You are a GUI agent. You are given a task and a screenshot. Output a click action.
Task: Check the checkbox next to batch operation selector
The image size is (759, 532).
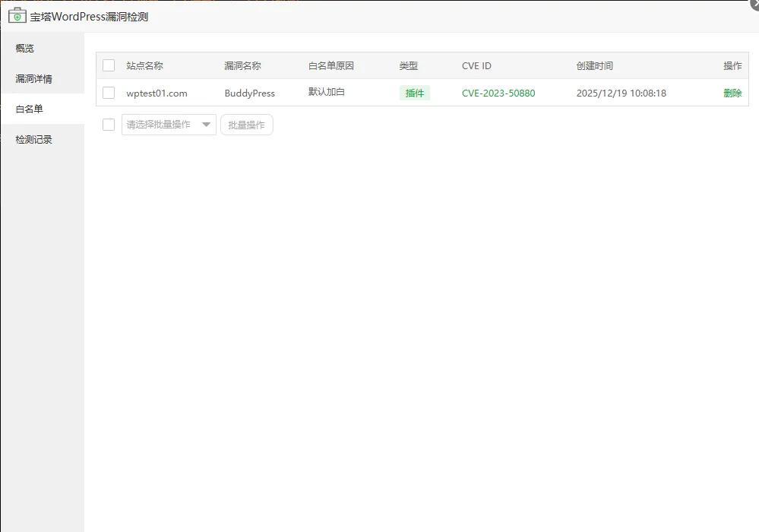point(108,125)
